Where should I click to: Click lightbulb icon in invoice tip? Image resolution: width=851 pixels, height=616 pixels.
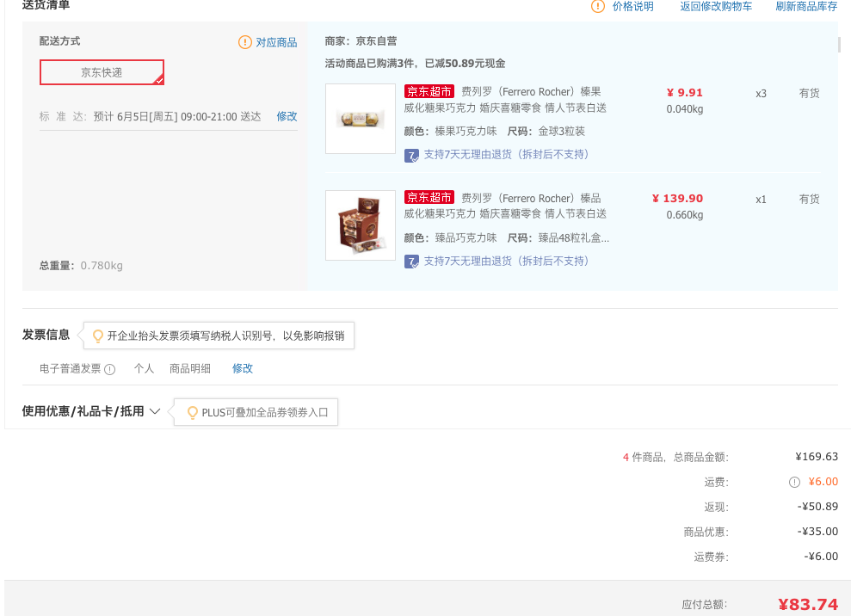(x=98, y=336)
